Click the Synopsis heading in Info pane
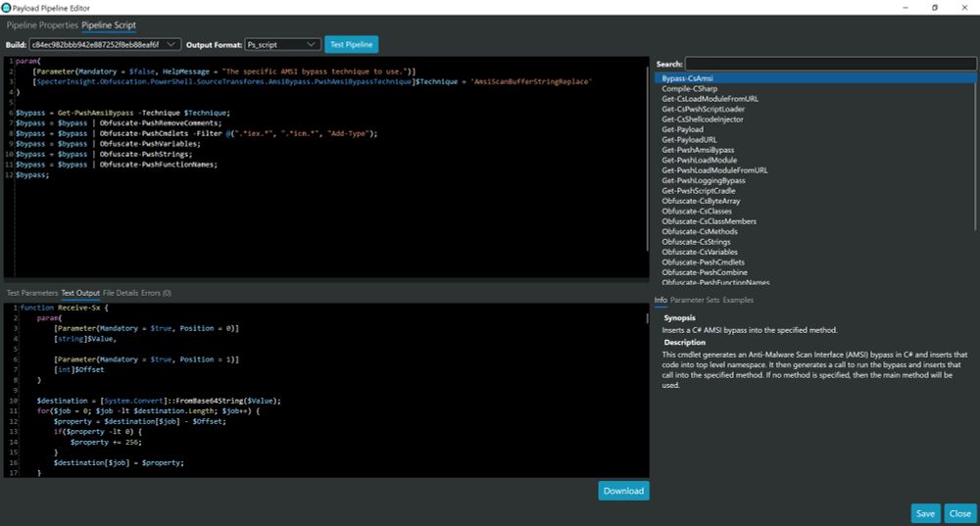Viewport: 980px width, 526px height. coord(679,318)
